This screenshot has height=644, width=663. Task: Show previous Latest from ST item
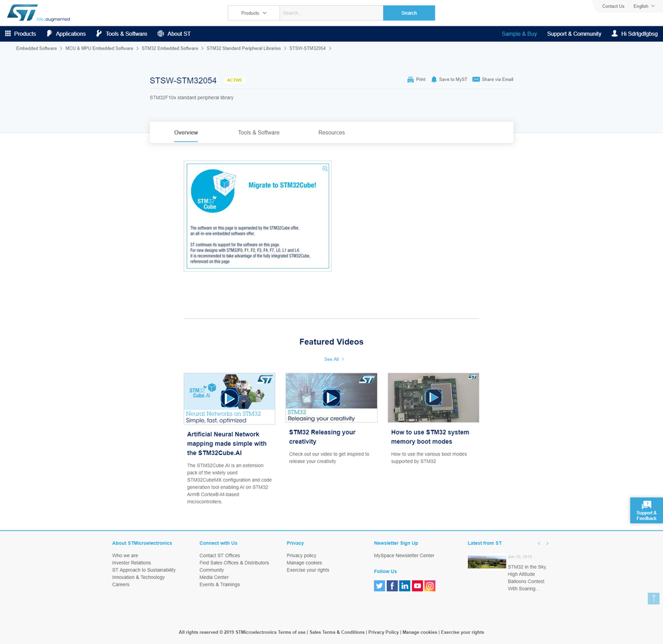(x=539, y=543)
